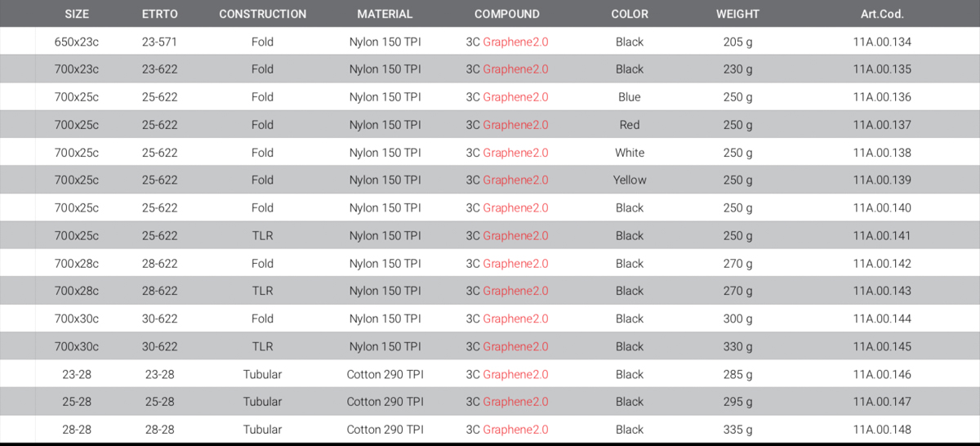Image resolution: width=980 pixels, height=446 pixels.
Task: Click the COMPOUND column header
Action: (x=507, y=14)
